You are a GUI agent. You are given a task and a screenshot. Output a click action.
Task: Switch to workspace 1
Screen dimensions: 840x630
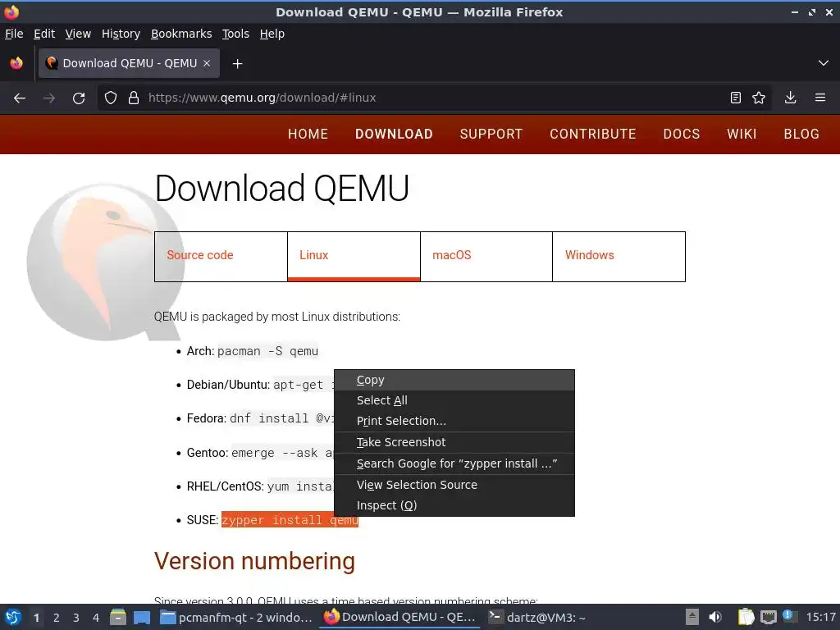tap(36, 618)
